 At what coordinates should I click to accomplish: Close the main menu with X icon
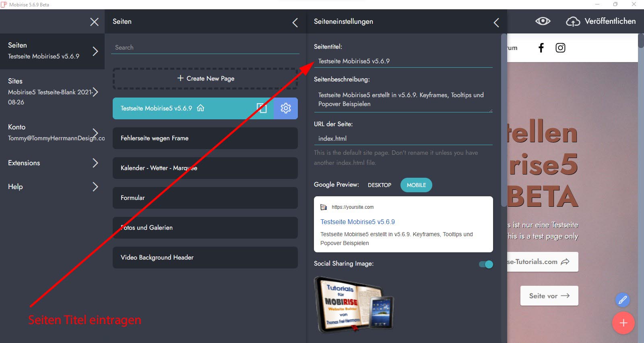pyautogui.click(x=94, y=22)
